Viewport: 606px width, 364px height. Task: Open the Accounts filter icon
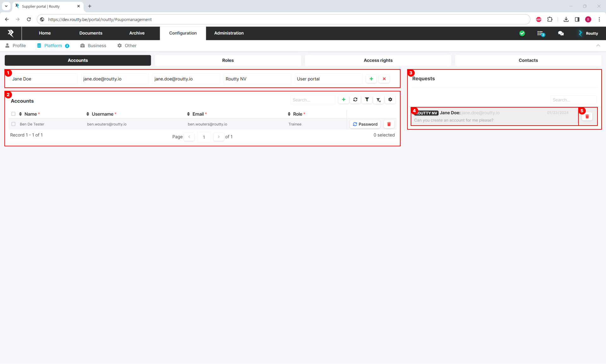[x=367, y=100]
